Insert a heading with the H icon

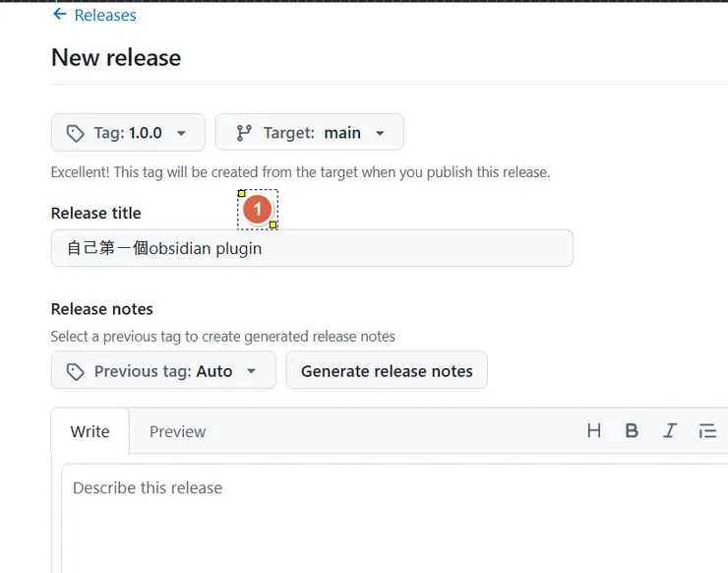pyautogui.click(x=593, y=430)
